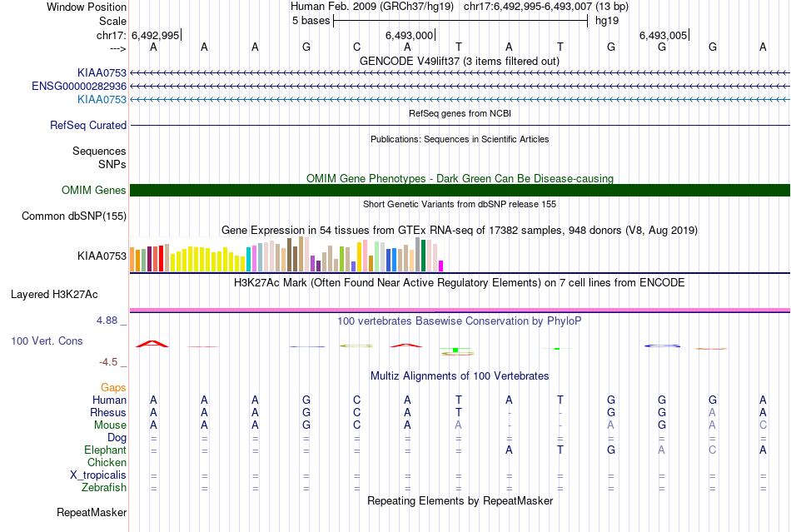791x532 pixels.
Task: Click the Layered H3K27Ac label
Action: 54,295
